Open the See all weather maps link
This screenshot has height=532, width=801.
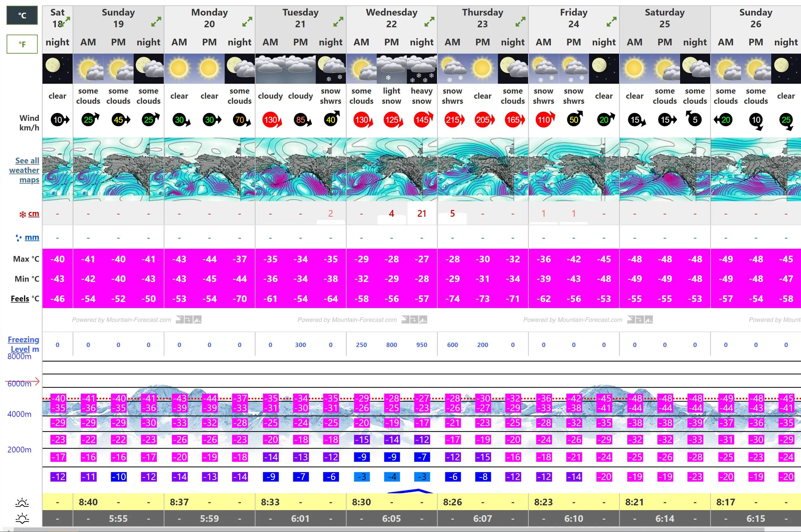click(24, 170)
